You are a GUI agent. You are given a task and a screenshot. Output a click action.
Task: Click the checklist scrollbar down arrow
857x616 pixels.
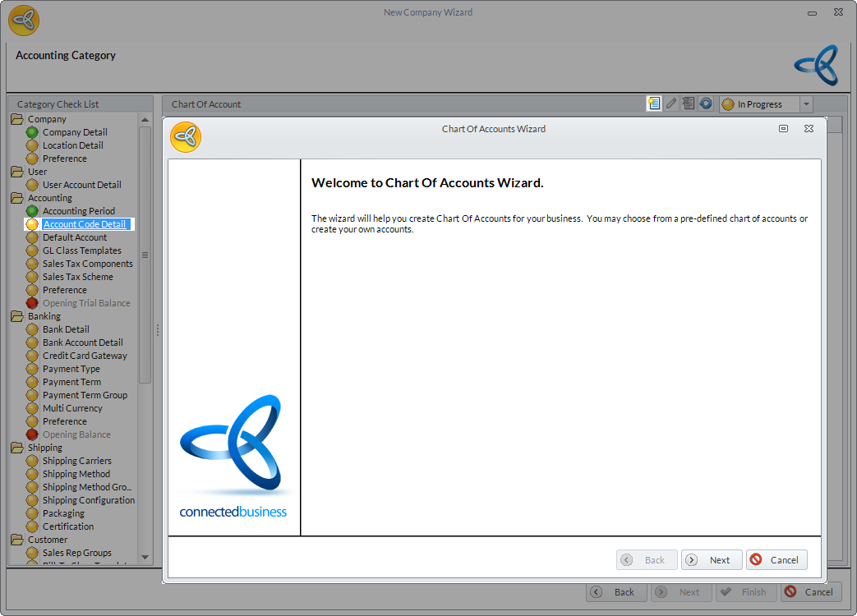coord(145,557)
